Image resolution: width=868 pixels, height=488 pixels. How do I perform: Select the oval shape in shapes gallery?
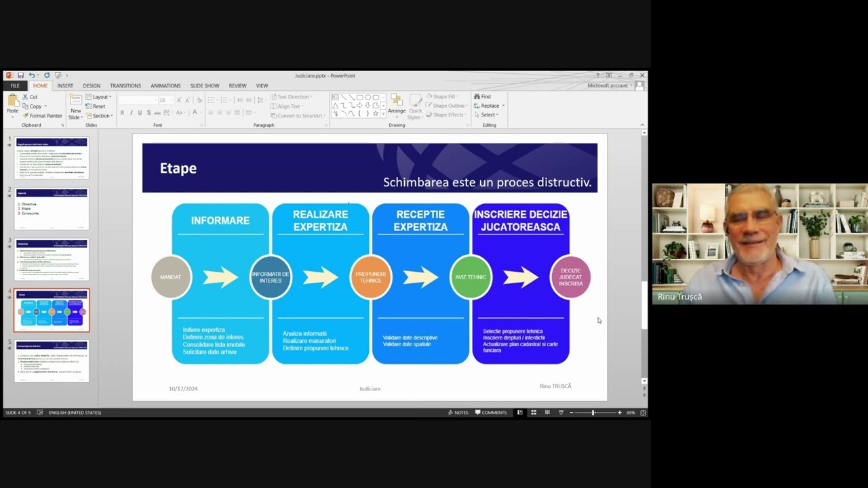click(x=368, y=97)
